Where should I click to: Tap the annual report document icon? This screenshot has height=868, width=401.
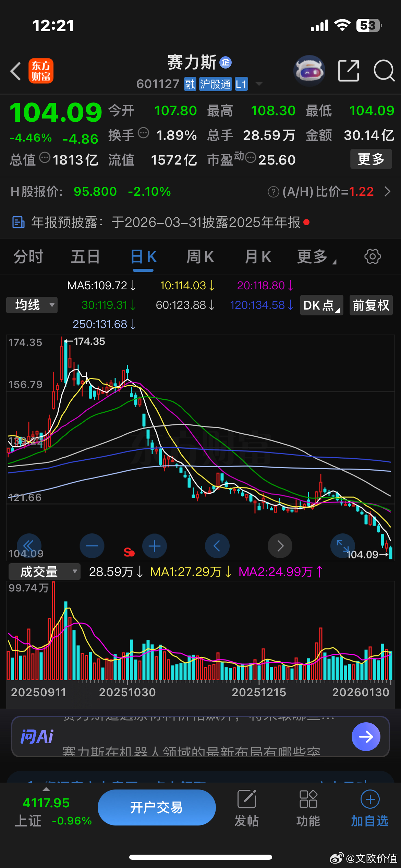pyautogui.click(x=18, y=222)
